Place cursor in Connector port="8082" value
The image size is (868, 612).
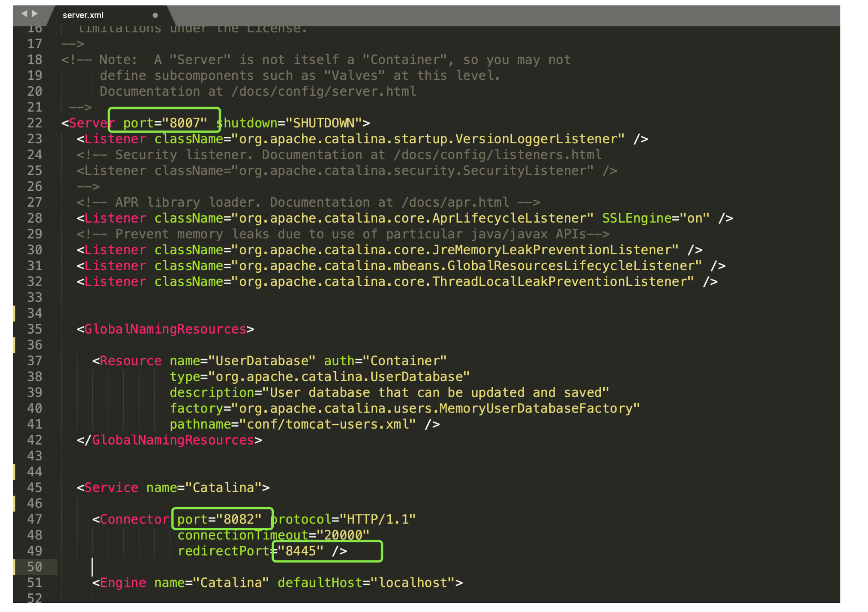pos(238,519)
